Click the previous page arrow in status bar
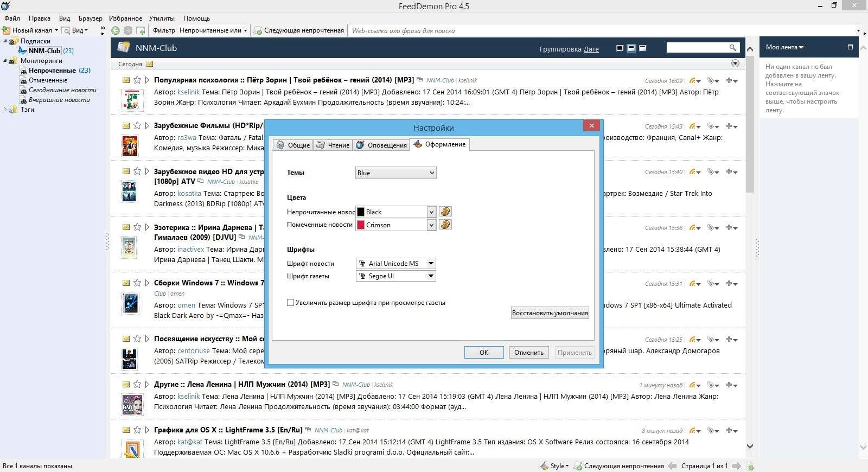This screenshot has width=868, height=472. click(672, 466)
